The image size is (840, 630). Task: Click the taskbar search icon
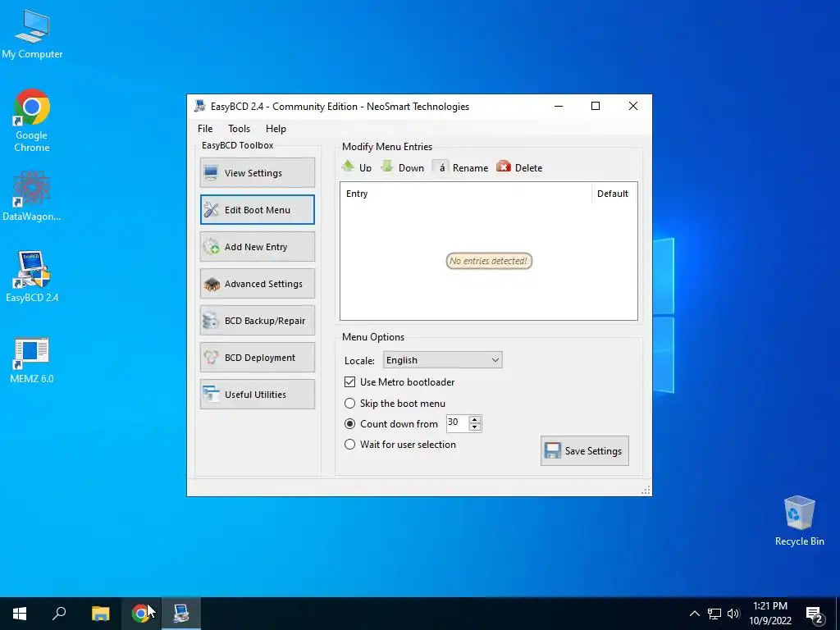click(59, 614)
